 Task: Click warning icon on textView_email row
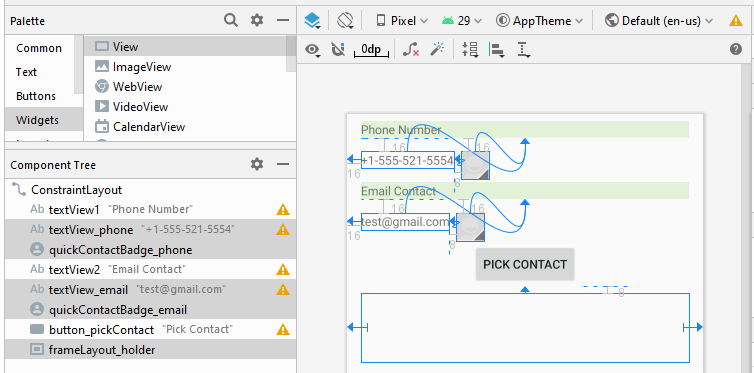tap(283, 290)
